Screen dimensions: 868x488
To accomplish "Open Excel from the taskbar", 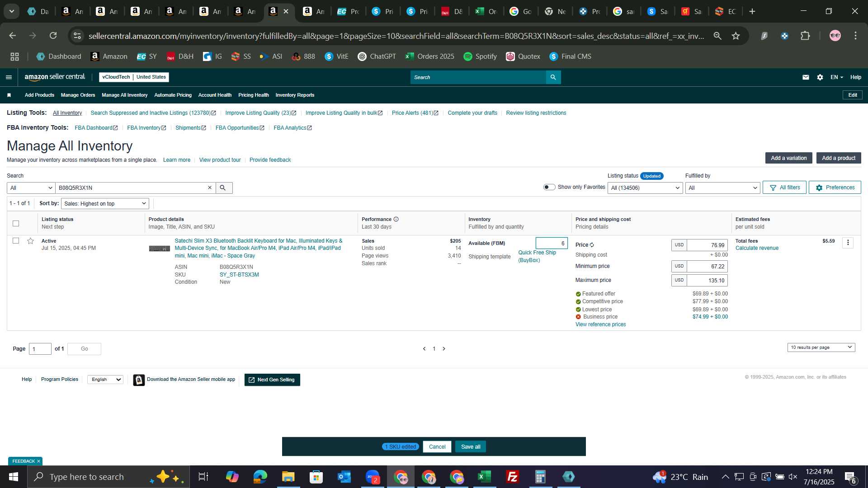I will click(x=484, y=477).
